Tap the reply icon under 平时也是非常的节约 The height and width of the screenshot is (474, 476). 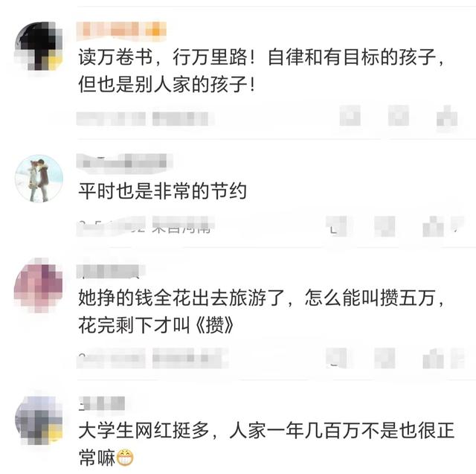tap(385, 226)
